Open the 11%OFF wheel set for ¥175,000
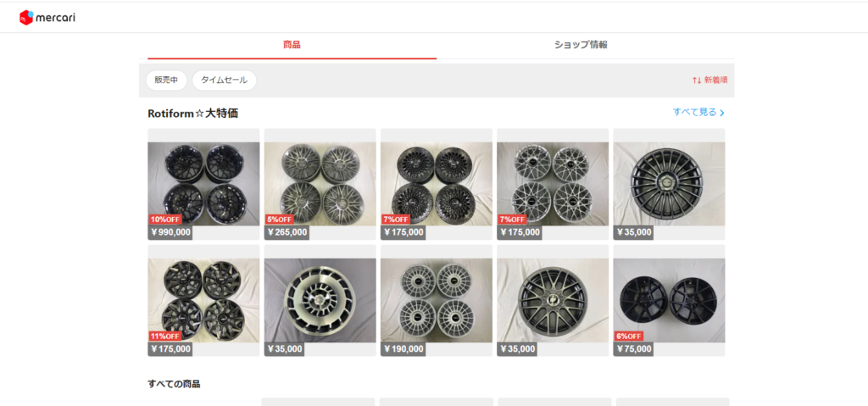Screen dimensions: 868x406 click(203, 298)
